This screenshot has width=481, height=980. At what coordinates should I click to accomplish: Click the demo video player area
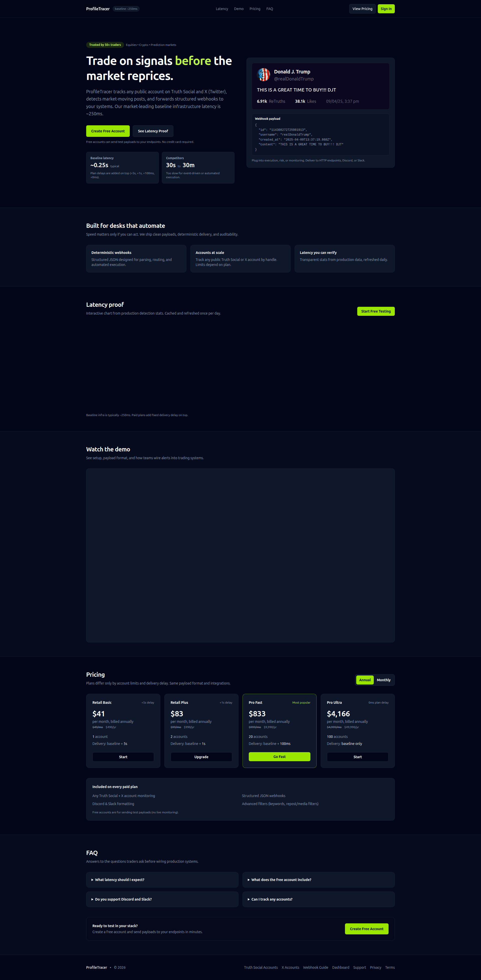(x=240, y=555)
